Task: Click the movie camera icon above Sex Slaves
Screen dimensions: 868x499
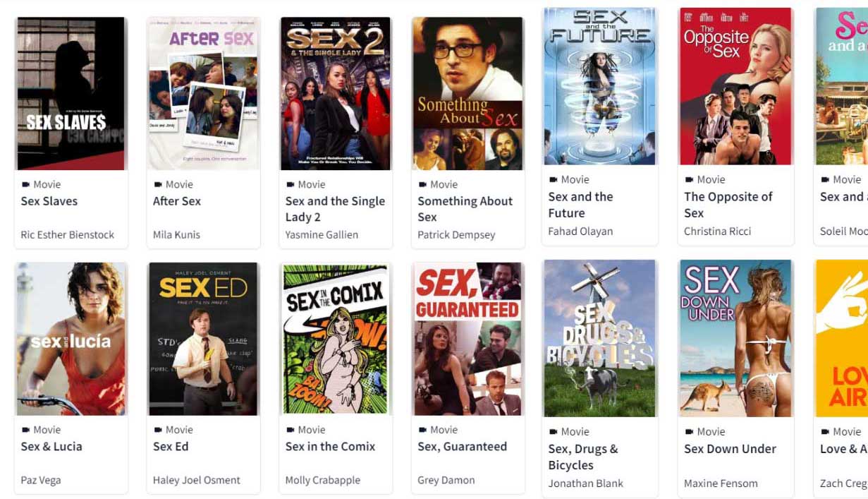Action: [x=25, y=184]
